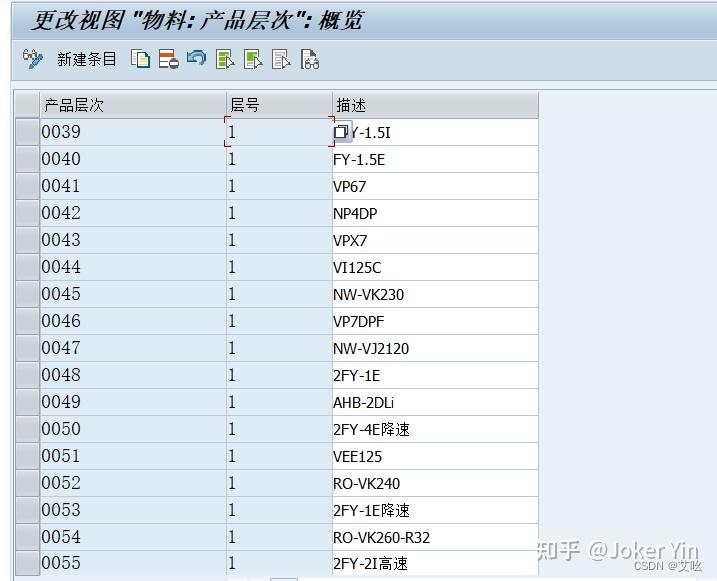Image resolution: width=717 pixels, height=581 pixels.
Task: Click the product hierarchy cell 0045
Action: 133,294
